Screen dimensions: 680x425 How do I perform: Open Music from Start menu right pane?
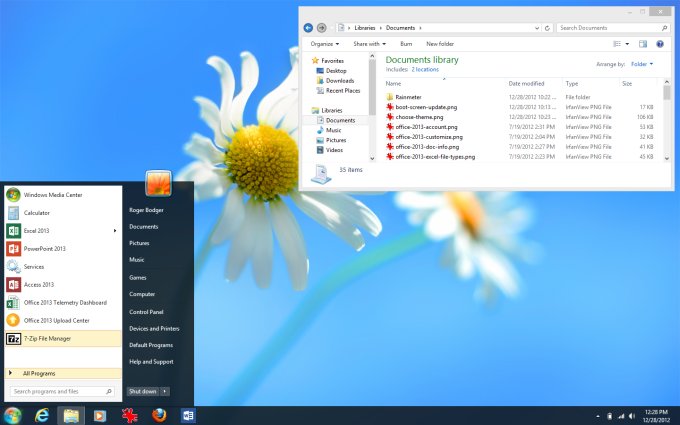point(137,259)
